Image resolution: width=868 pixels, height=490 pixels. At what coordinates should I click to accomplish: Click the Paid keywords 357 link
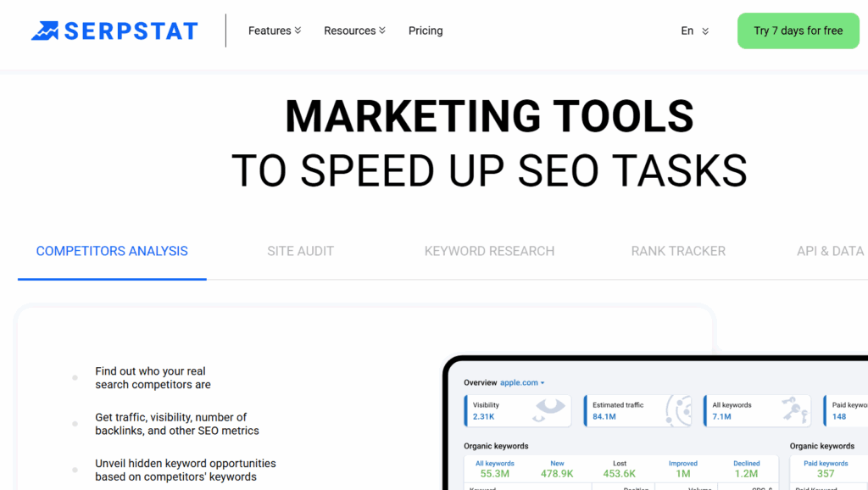point(826,469)
